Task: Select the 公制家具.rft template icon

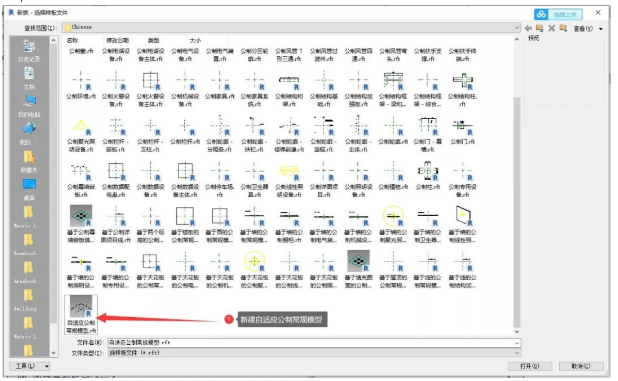Action: tap(220, 81)
